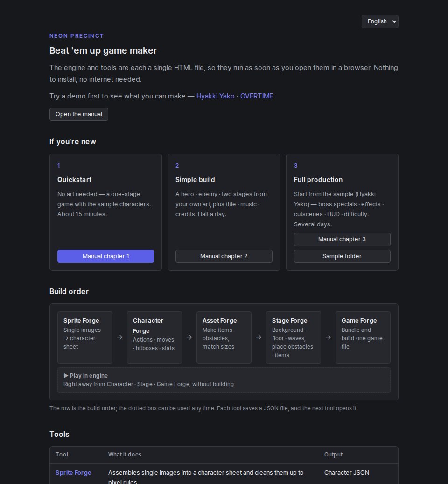Open the OVERTIME demo link

pyautogui.click(x=256, y=96)
